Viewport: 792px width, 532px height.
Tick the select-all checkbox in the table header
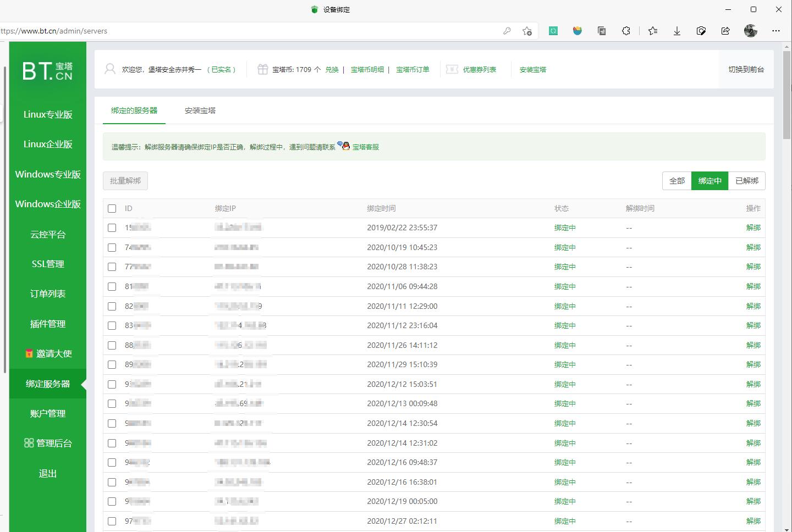[112, 208]
